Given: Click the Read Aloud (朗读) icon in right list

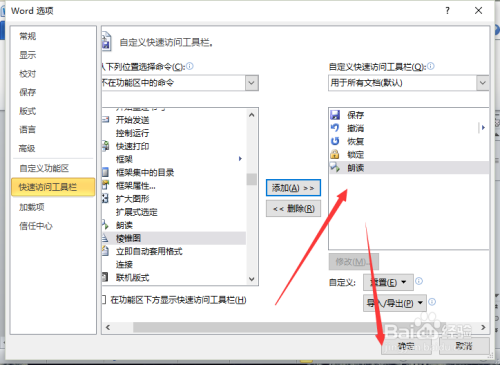Looking at the screenshot, I should click(x=335, y=168).
